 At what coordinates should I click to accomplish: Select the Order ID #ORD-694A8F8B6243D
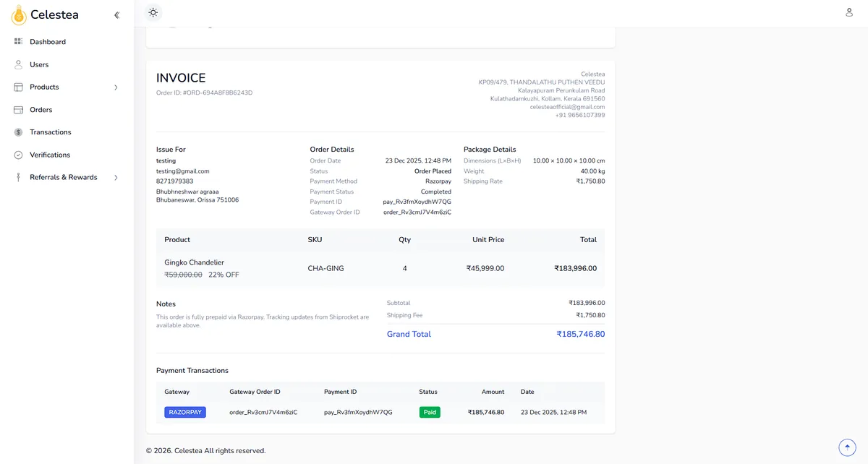click(x=205, y=93)
